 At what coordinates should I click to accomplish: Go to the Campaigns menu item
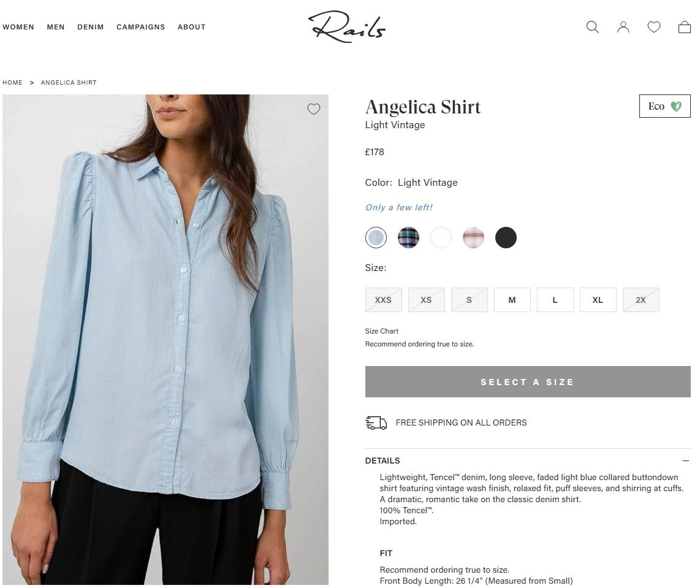140,27
